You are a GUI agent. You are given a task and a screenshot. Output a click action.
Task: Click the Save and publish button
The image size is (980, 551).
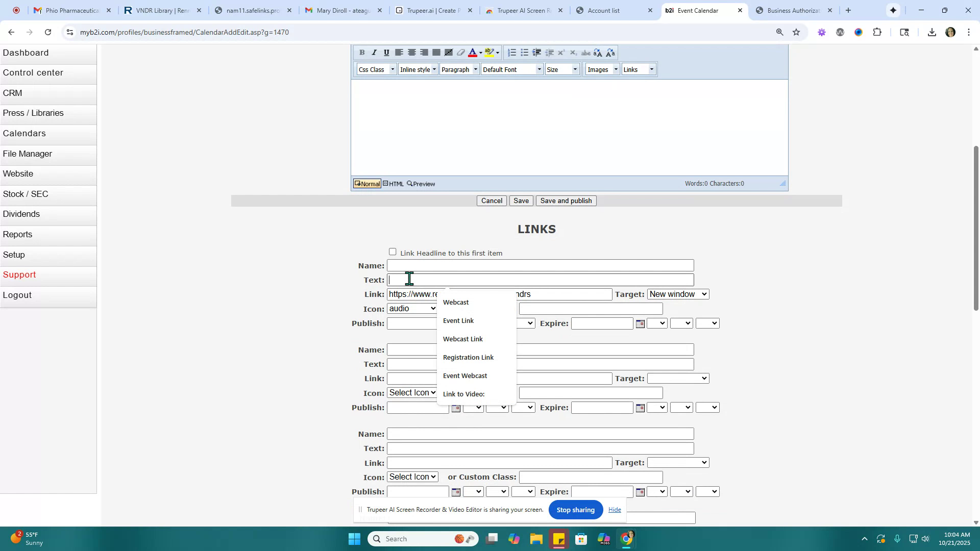point(566,201)
